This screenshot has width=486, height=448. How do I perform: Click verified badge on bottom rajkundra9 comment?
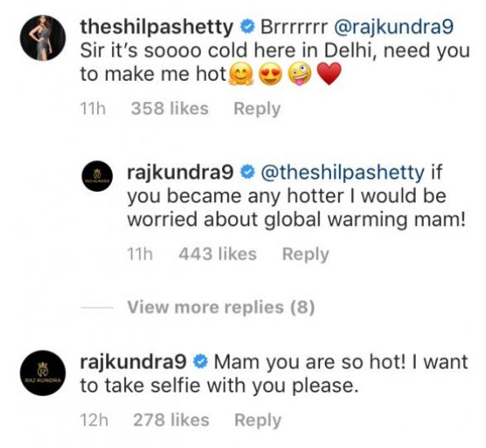tap(201, 362)
